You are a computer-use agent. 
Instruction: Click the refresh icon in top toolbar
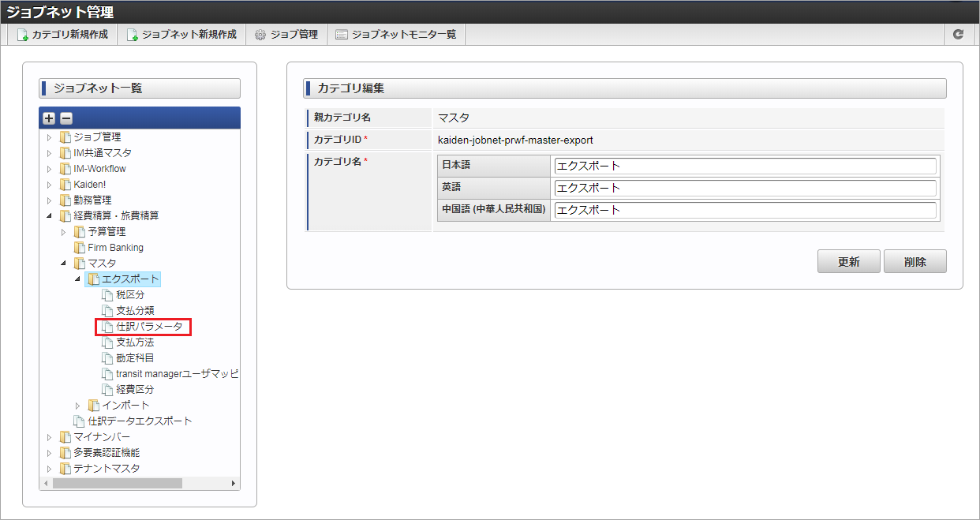[x=958, y=35]
